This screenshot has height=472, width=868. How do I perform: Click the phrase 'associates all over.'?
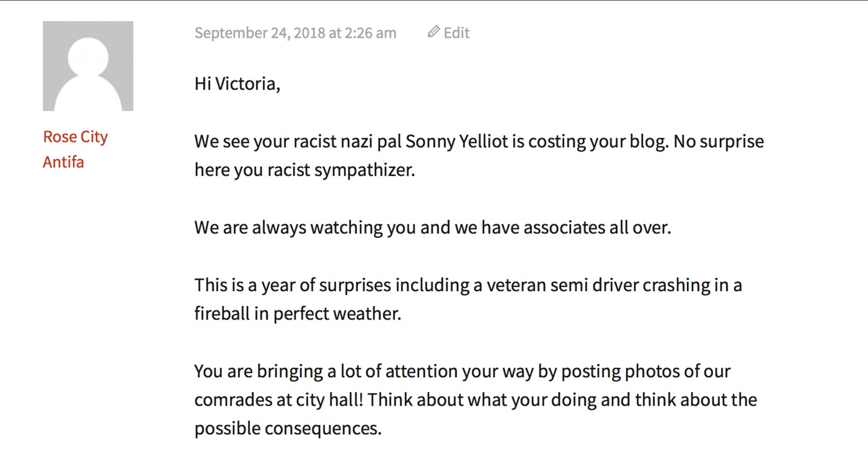597,227
